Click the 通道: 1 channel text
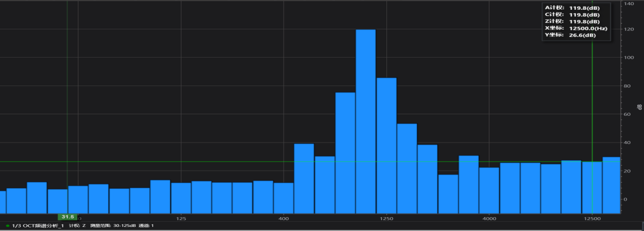 146,226
